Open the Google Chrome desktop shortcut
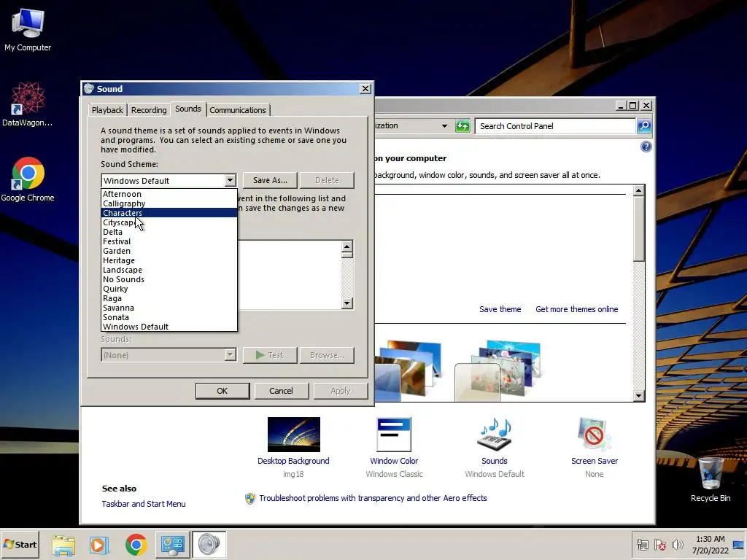This screenshot has width=747, height=560. click(28, 179)
